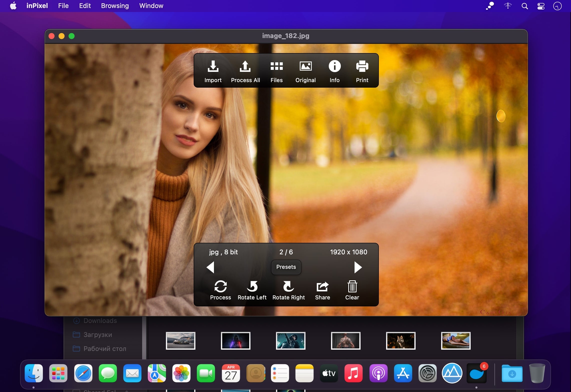Open the Presets button
Viewport: 571px width, 392px height.
pos(286,267)
